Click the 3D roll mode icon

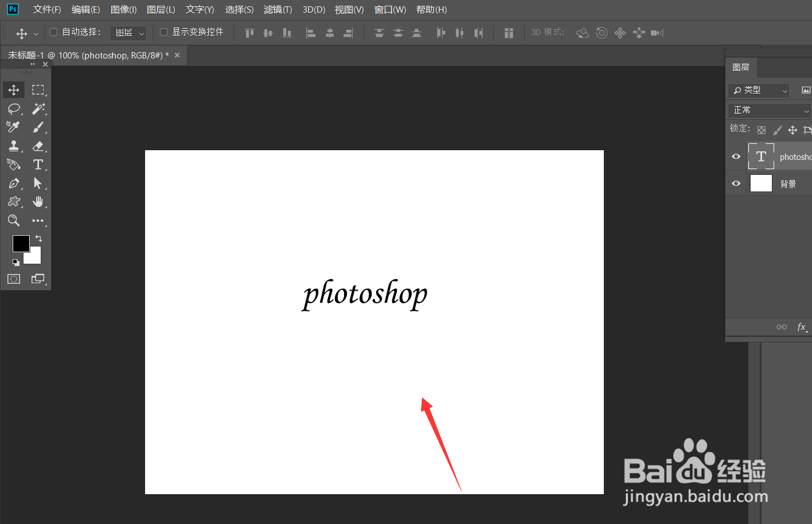pos(602,33)
